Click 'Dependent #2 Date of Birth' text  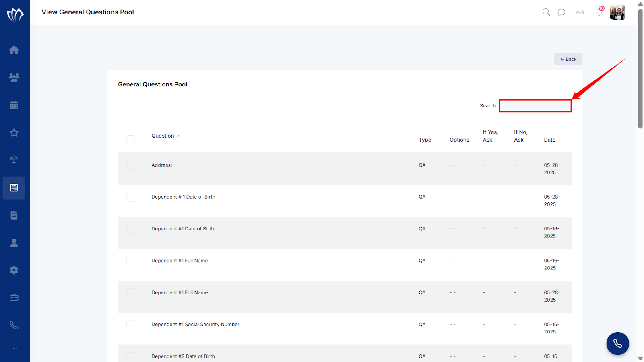tap(183, 356)
